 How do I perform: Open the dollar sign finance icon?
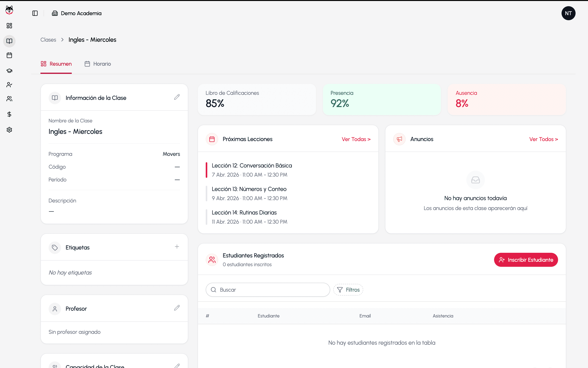[x=9, y=114]
